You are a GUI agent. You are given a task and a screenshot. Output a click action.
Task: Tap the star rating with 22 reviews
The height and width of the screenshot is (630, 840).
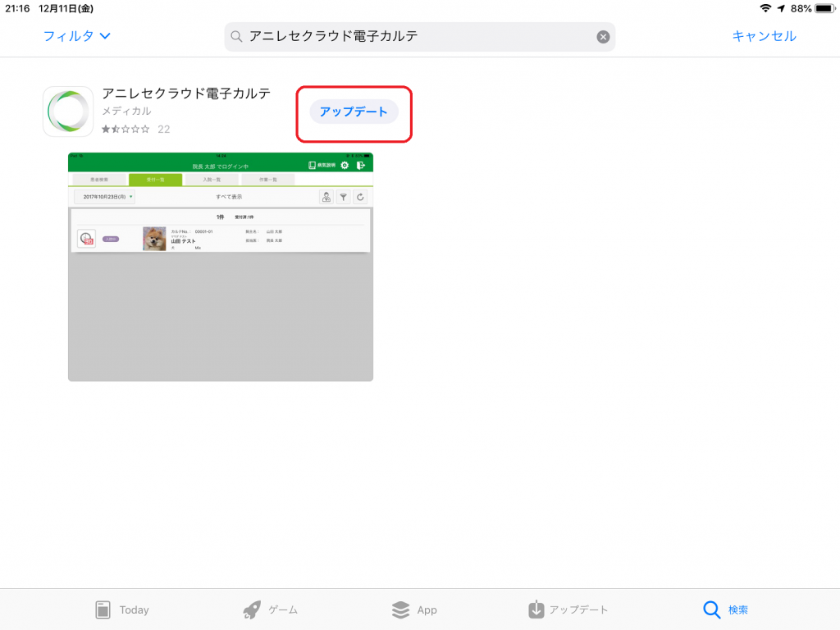tap(135, 129)
